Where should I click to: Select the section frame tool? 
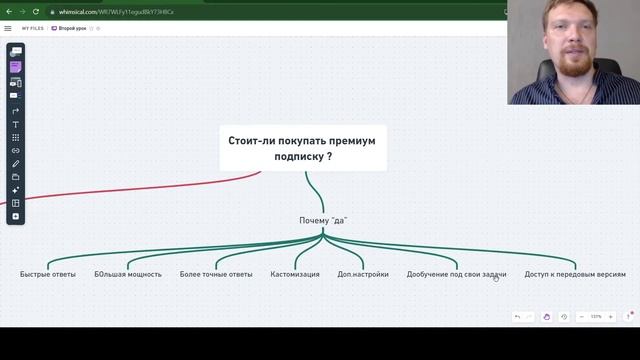coord(16,177)
